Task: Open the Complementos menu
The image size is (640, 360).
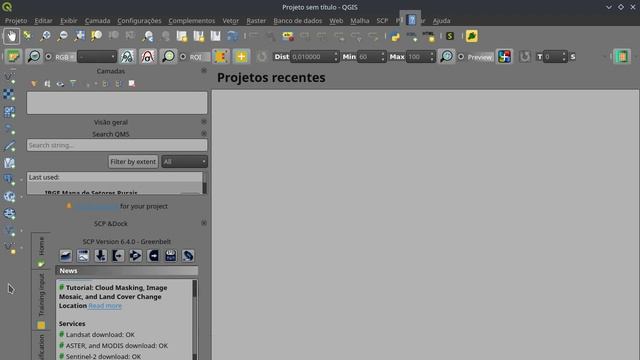Action: [191, 20]
